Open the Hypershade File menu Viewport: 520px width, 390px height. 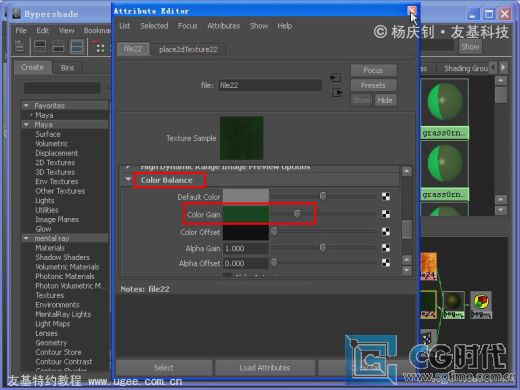coord(21,30)
